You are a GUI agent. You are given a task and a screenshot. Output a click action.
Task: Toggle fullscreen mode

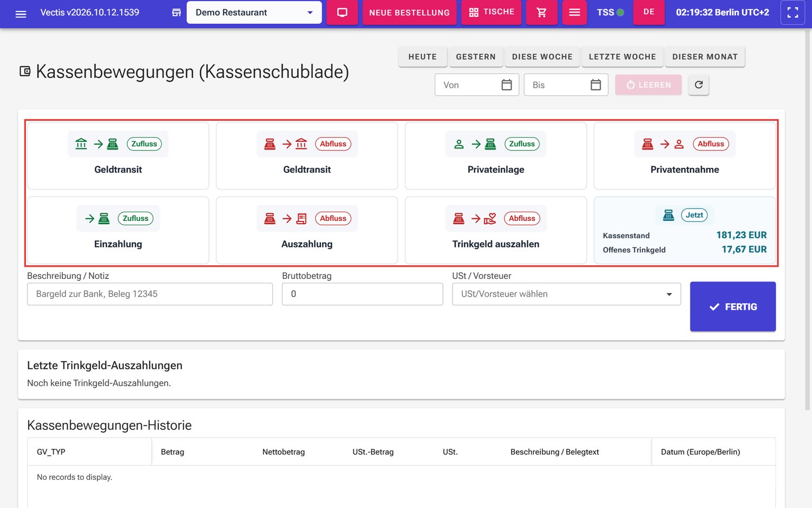(793, 12)
